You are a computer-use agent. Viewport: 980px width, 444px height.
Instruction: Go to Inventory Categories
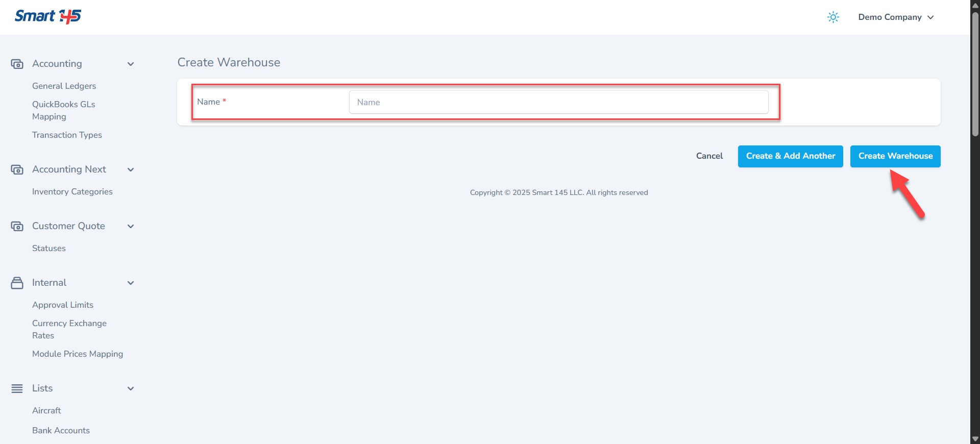(72, 191)
